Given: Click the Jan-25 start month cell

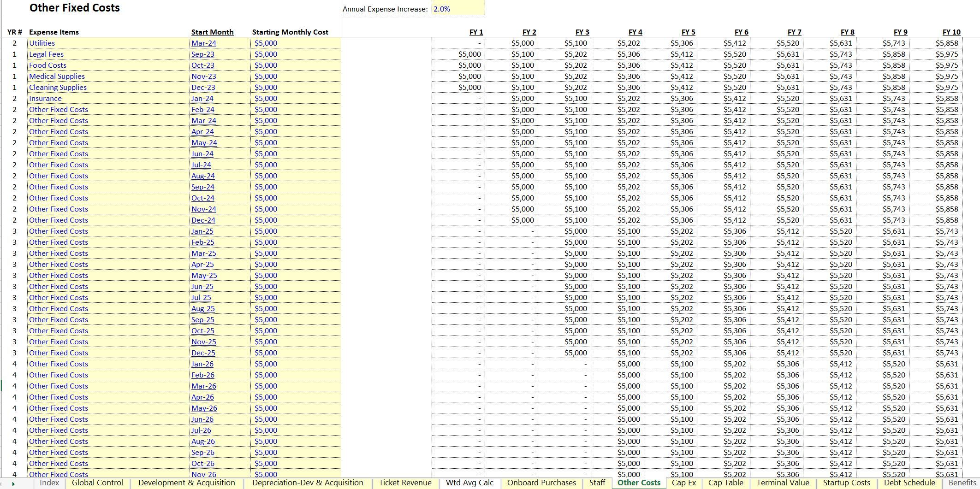Looking at the screenshot, I should (x=220, y=231).
